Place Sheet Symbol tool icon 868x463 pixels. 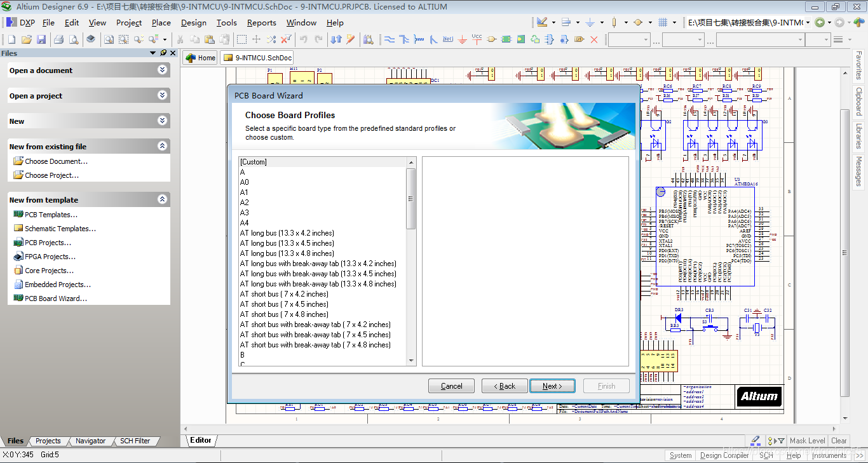506,39
